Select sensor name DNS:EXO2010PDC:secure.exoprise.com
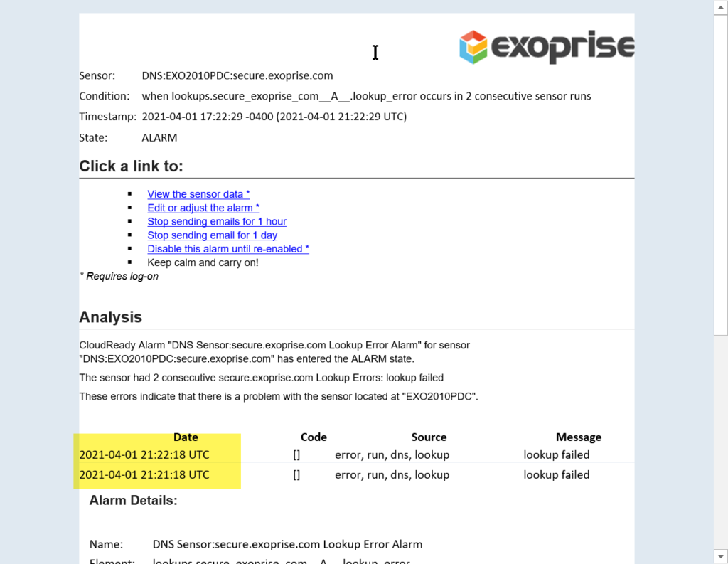The height and width of the screenshot is (564, 728). pos(237,75)
